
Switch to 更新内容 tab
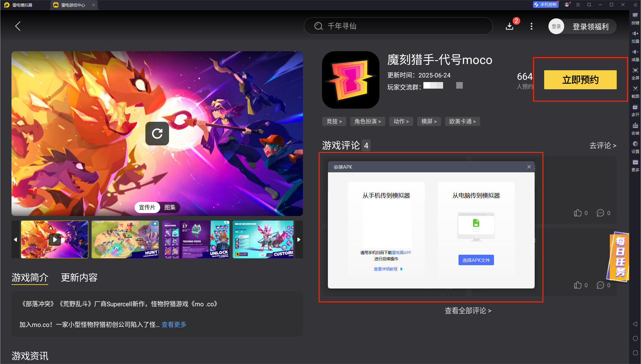[x=79, y=278]
